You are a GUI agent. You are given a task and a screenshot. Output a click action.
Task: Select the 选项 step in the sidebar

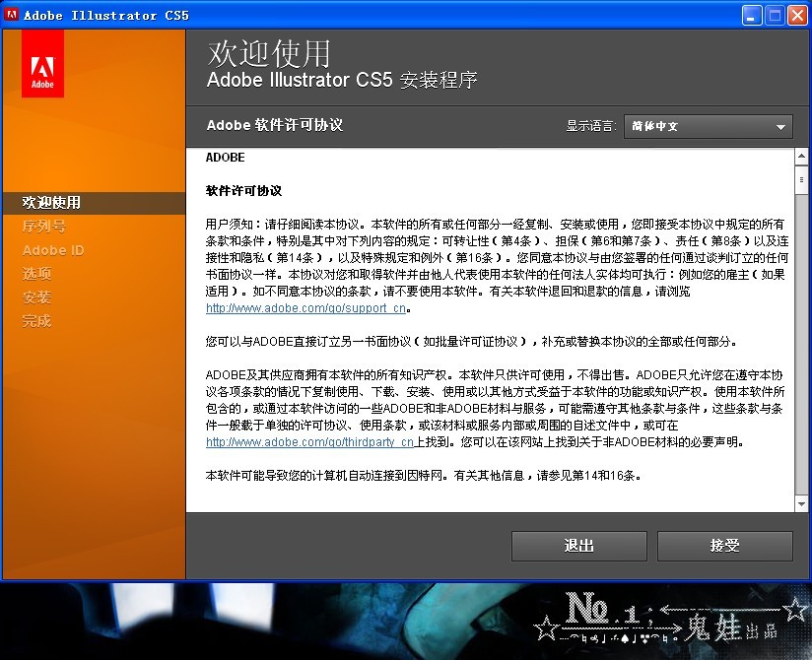click(36, 273)
